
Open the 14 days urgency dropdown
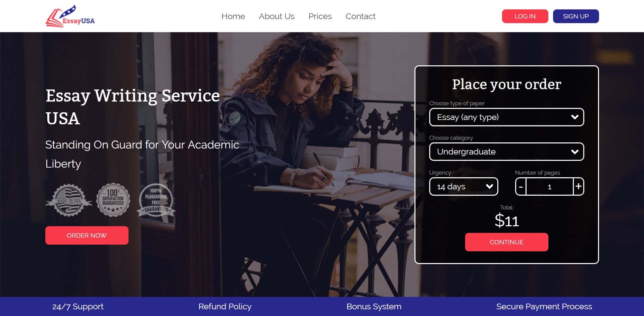tap(463, 186)
